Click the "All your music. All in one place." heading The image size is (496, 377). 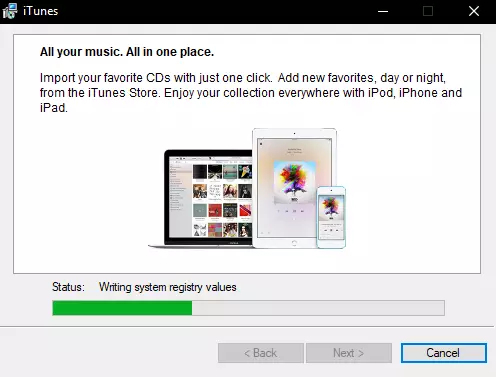pyautogui.click(x=127, y=52)
